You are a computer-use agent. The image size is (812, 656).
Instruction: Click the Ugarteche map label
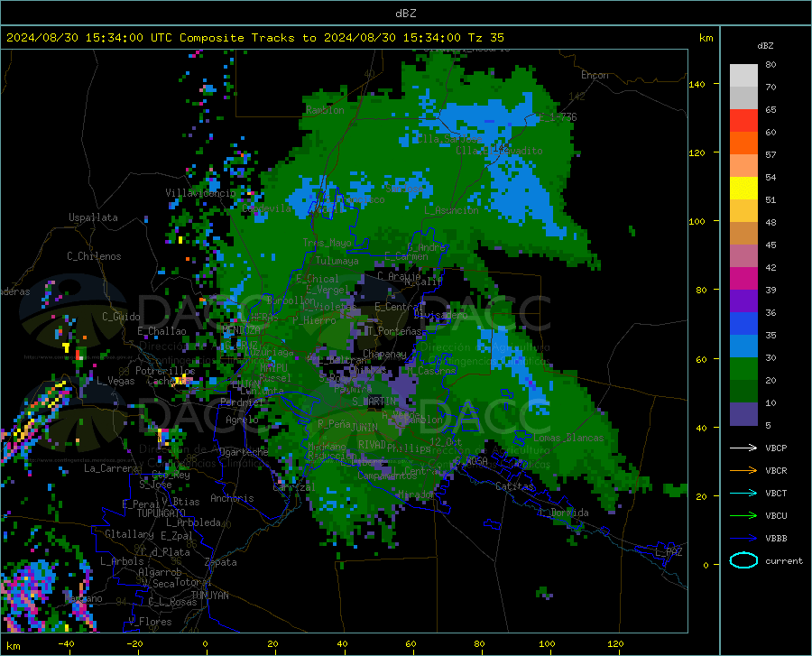click(244, 452)
